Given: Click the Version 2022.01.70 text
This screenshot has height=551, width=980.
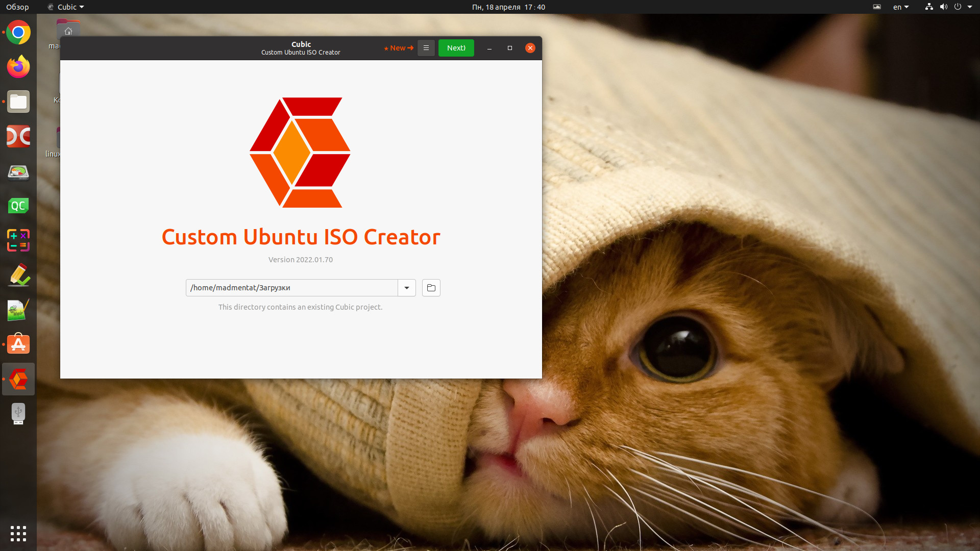Looking at the screenshot, I should pos(301,260).
